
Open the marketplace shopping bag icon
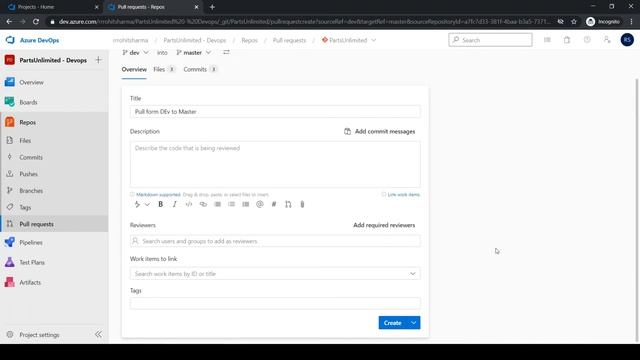[x=567, y=40]
